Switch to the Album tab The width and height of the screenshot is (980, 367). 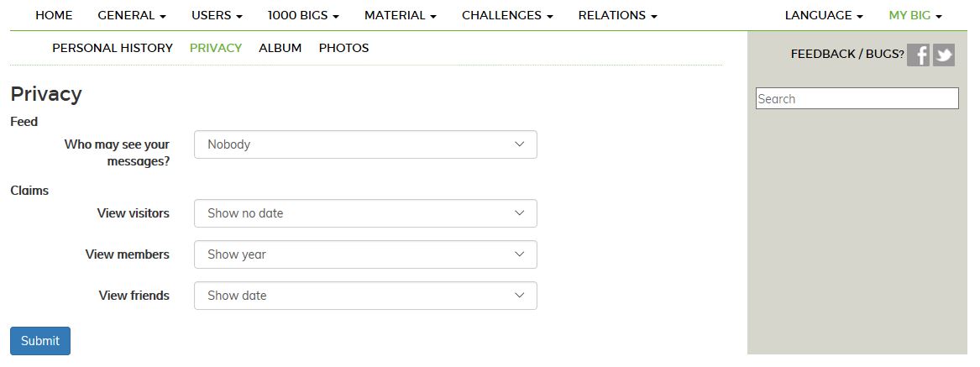pos(280,48)
